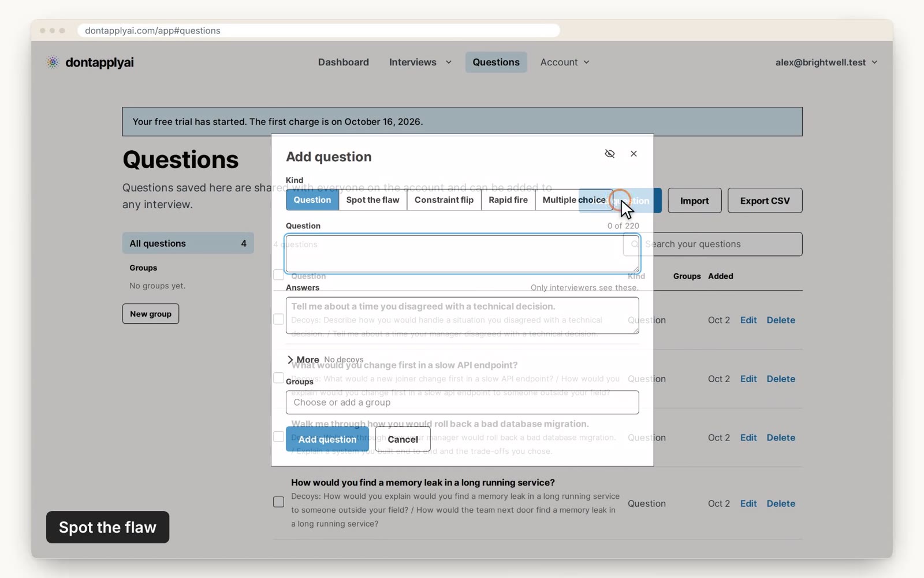
Task: Edit the memory leak question
Action: coord(748,504)
